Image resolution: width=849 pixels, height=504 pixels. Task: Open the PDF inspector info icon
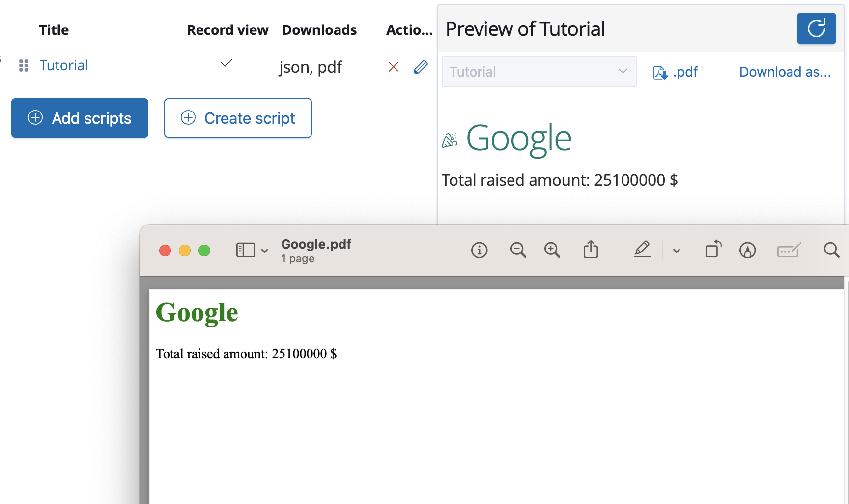[479, 251]
